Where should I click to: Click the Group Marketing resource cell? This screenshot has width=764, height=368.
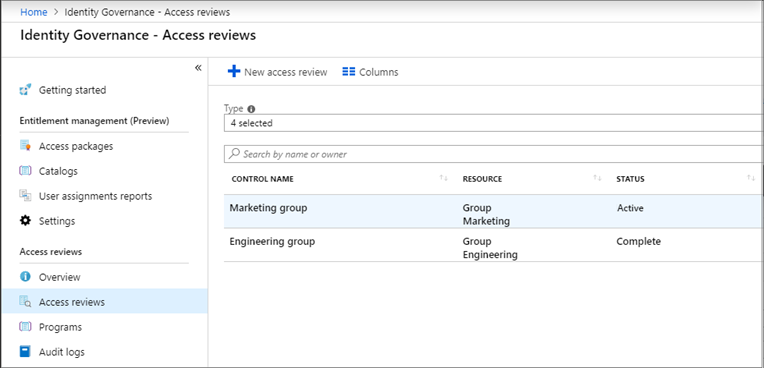[486, 214]
